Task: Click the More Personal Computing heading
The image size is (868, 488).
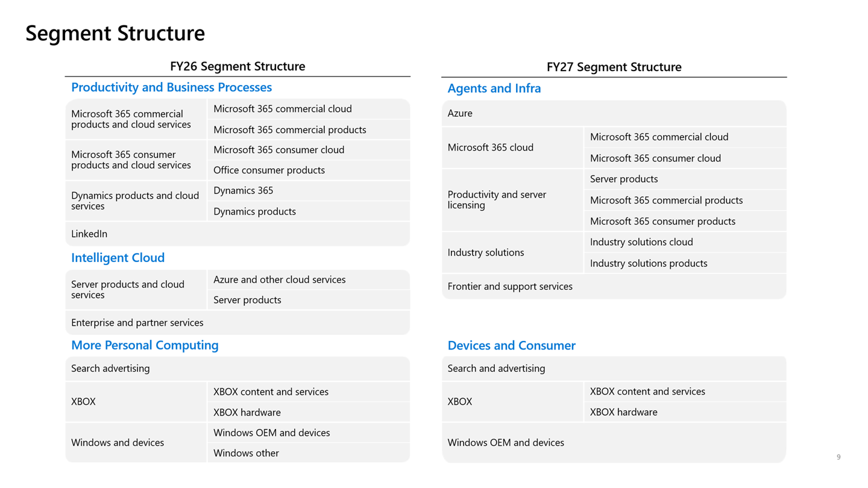Action: pyautogui.click(x=145, y=345)
